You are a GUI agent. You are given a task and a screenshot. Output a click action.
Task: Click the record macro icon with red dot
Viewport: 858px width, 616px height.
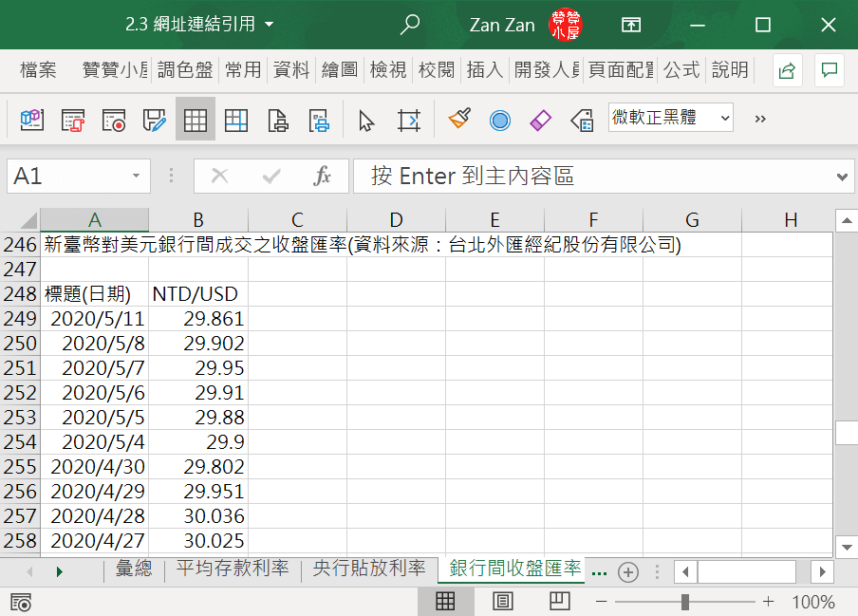pyautogui.click(x=114, y=120)
